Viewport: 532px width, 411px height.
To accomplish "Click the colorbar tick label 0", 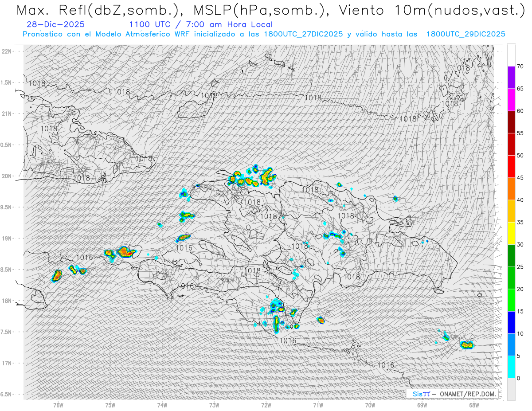I will point(518,378).
